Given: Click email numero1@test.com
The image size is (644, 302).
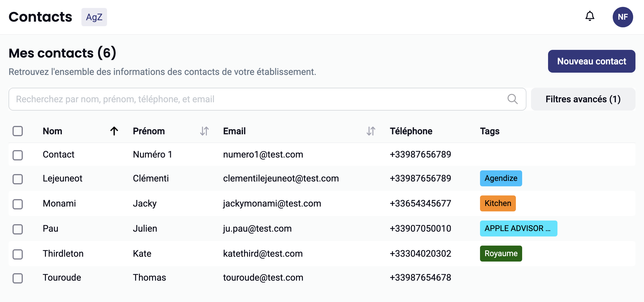Looking at the screenshot, I should [263, 154].
